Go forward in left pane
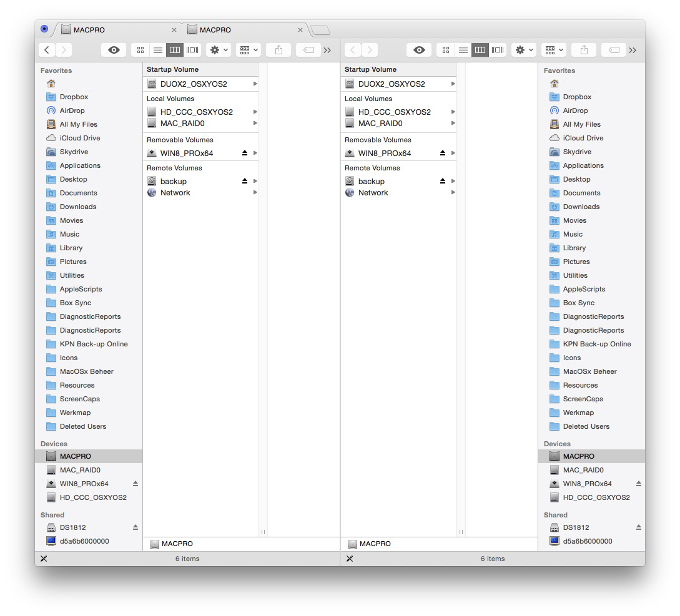 [x=64, y=51]
